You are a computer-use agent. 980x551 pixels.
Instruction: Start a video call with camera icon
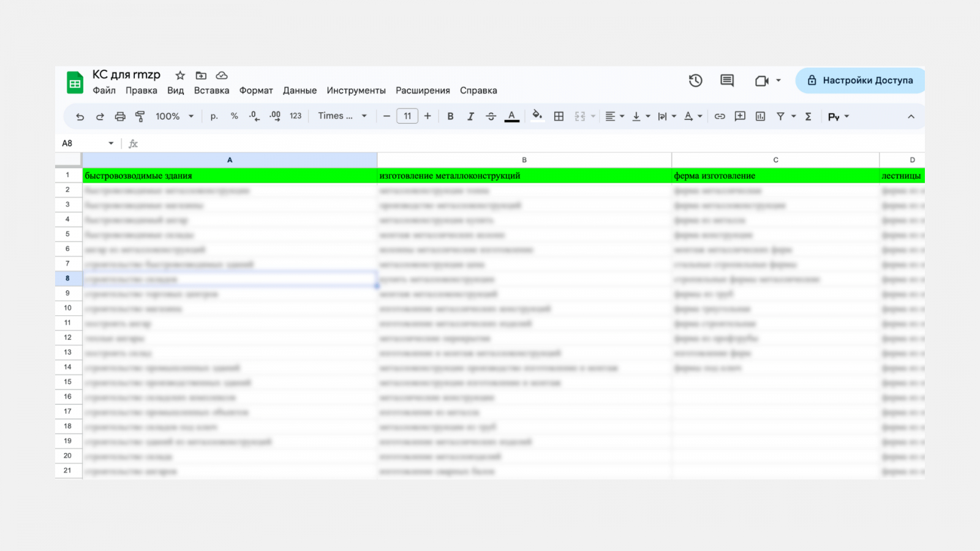(x=761, y=81)
